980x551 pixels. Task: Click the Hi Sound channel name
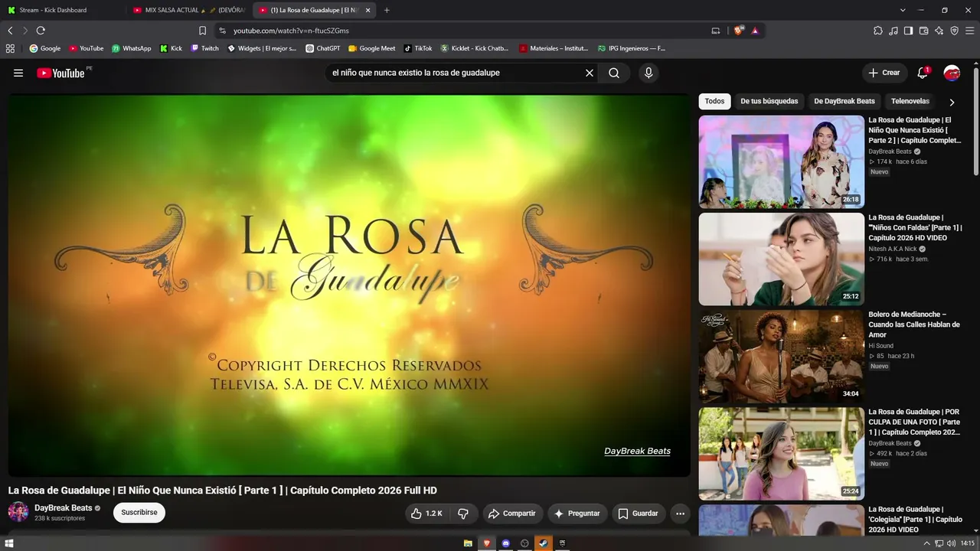click(x=880, y=346)
